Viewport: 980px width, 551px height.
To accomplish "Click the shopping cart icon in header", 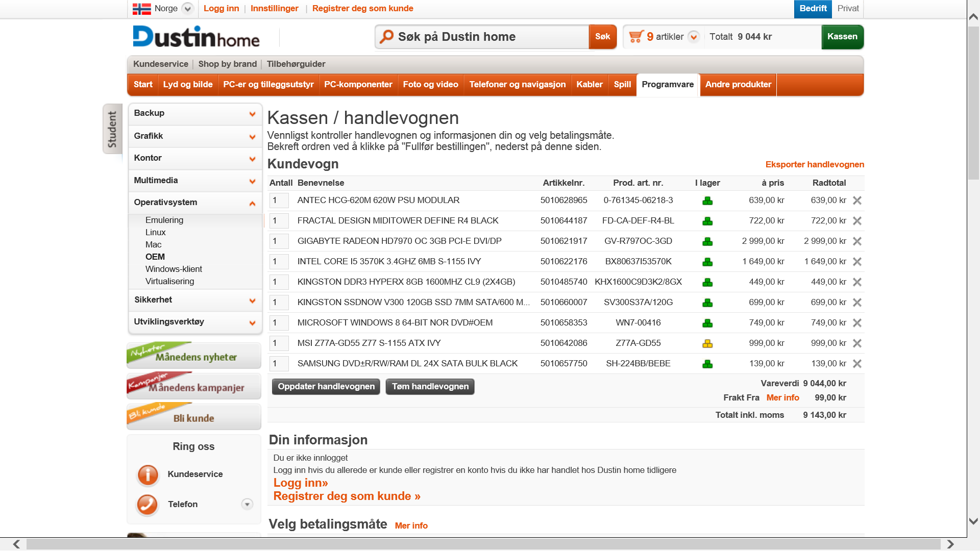I will point(636,36).
